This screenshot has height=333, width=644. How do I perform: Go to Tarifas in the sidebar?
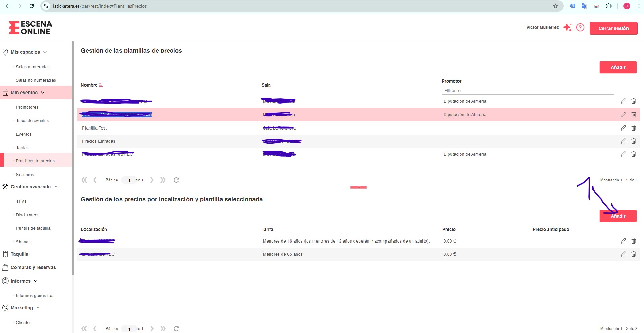coord(22,148)
